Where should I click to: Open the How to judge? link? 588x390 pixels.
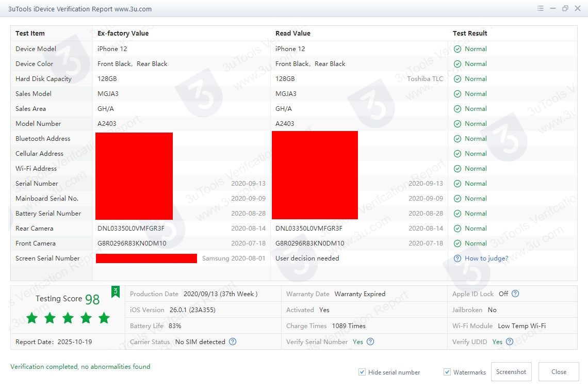click(x=486, y=258)
